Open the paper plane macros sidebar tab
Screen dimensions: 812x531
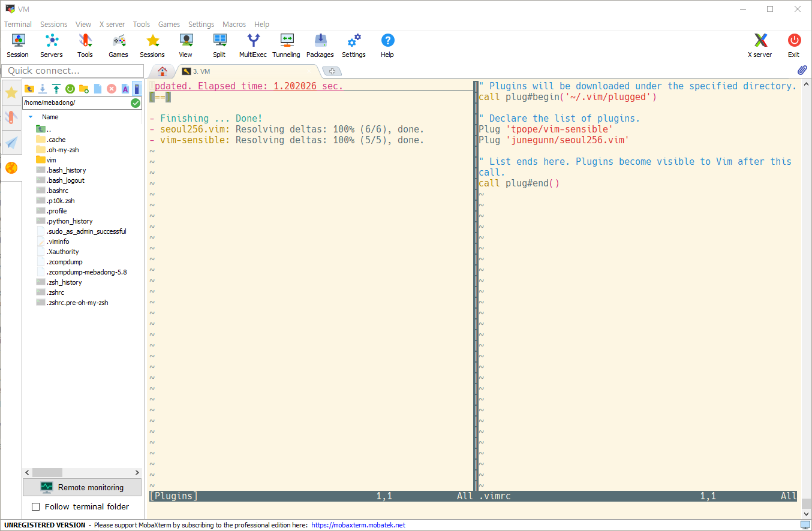11,142
